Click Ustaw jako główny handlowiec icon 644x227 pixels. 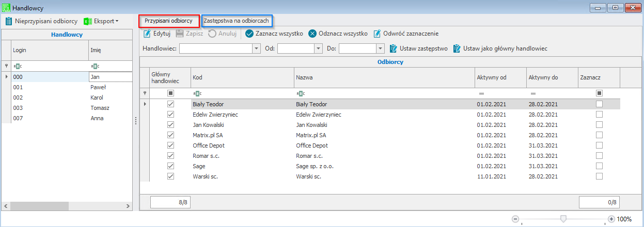(x=457, y=48)
